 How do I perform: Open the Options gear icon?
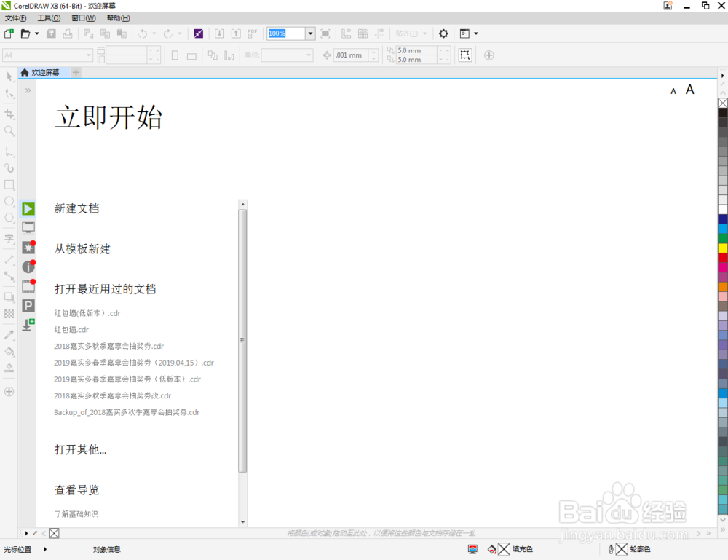[x=443, y=33]
